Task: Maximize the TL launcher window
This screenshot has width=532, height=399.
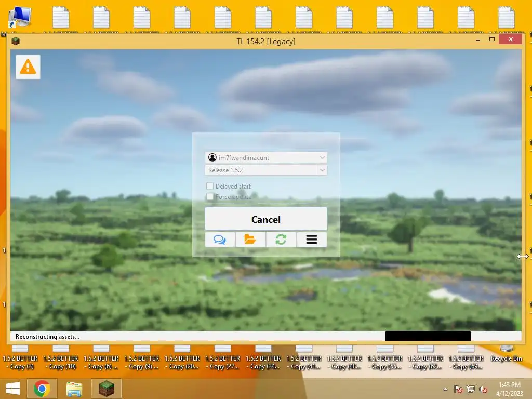Action: (x=491, y=39)
